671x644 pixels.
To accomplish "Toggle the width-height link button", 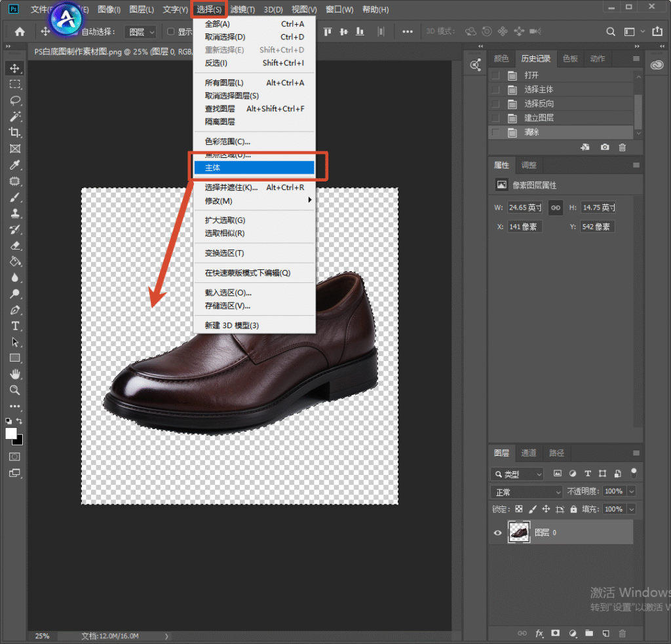I will (556, 208).
